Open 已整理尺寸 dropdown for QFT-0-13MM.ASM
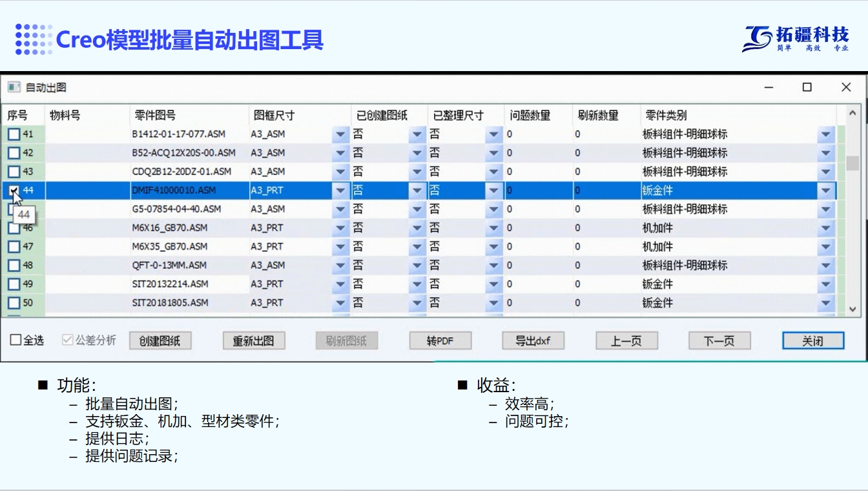 (494, 266)
